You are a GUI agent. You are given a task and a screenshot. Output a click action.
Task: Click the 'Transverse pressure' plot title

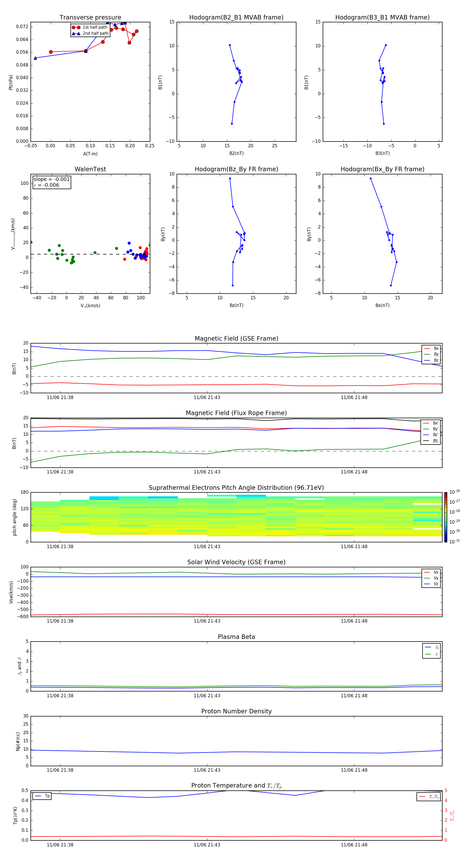pos(90,18)
